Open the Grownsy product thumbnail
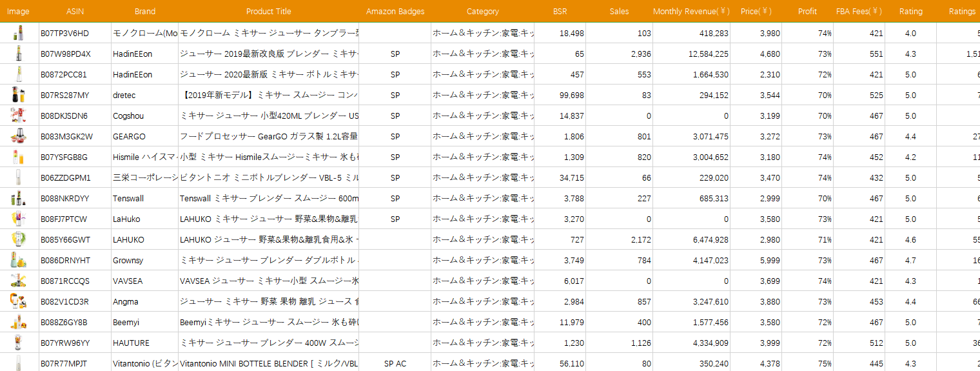This screenshot has width=980, height=371. point(17,260)
